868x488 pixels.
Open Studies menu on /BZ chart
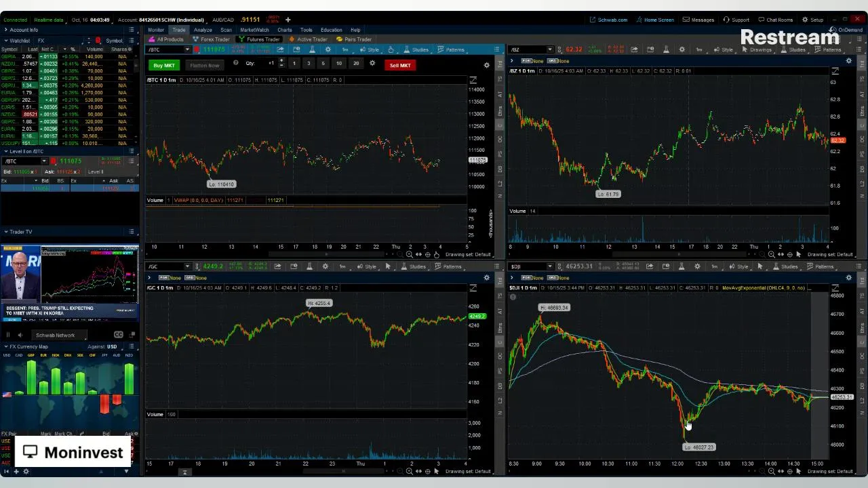793,49
